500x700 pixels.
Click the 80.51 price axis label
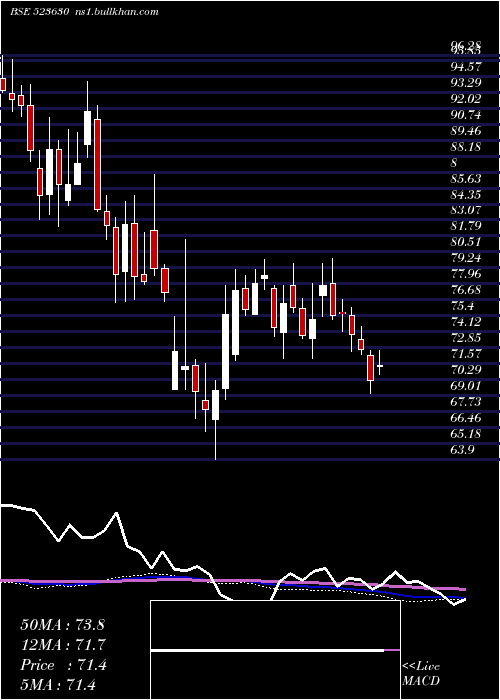466,242
